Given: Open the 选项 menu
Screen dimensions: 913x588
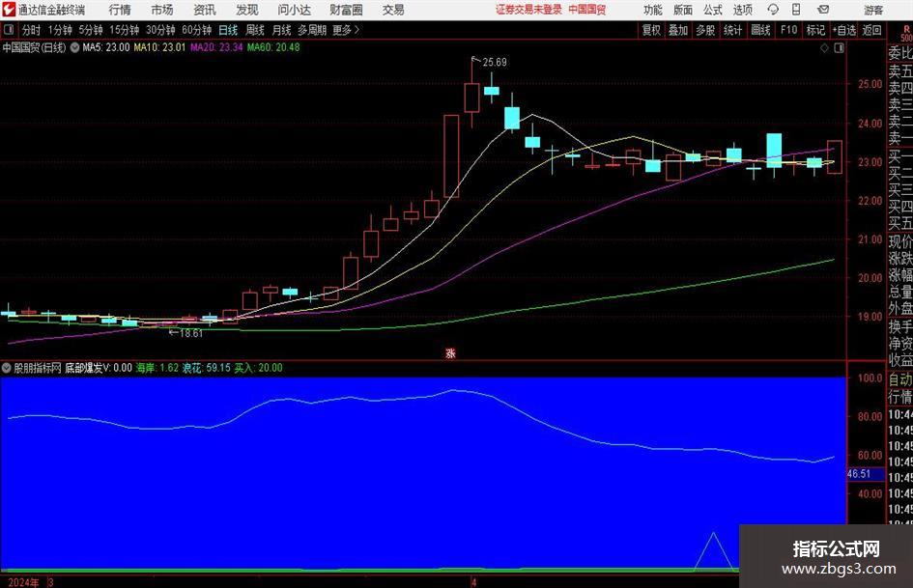Looking at the screenshot, I should (742, 10).
